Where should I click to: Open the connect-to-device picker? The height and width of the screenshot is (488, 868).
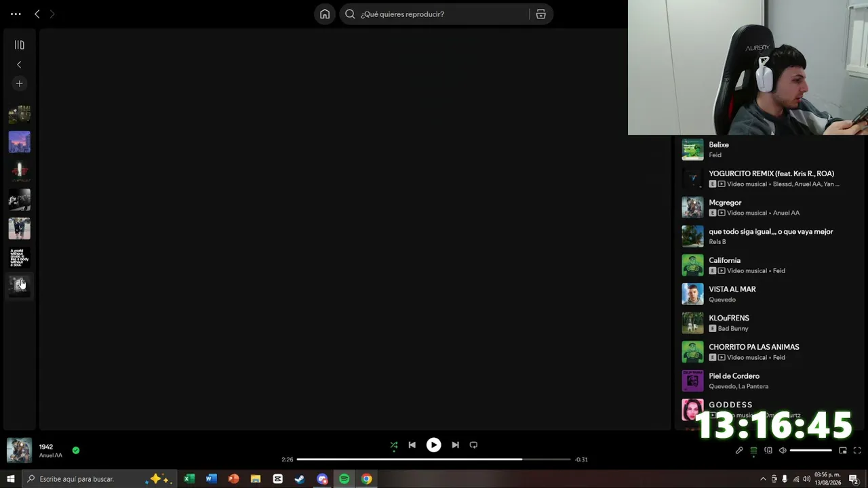[768, 451]
